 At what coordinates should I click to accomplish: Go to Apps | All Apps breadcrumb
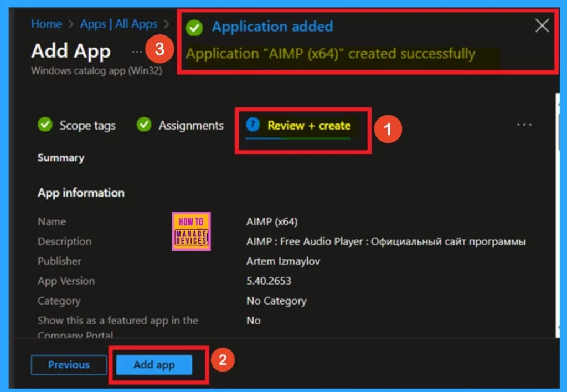click(118, 24)
